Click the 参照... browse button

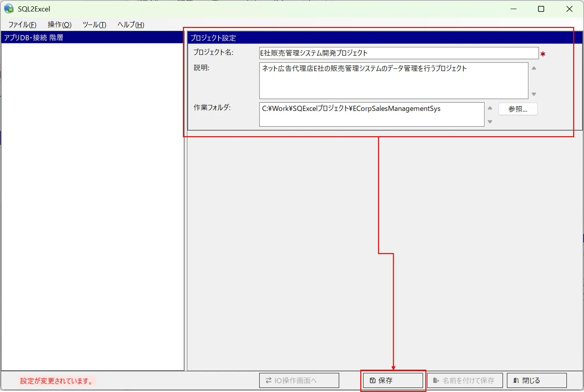click(518, 109)
